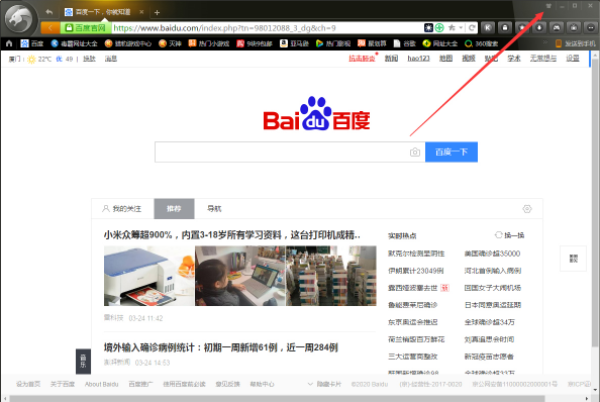Click the K toolbar icon
This screenshot has height=402, width=600.
tap(488, 28)
